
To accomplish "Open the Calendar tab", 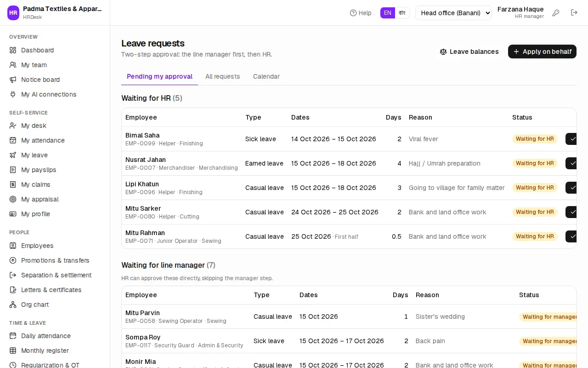I will coord(266,76).
